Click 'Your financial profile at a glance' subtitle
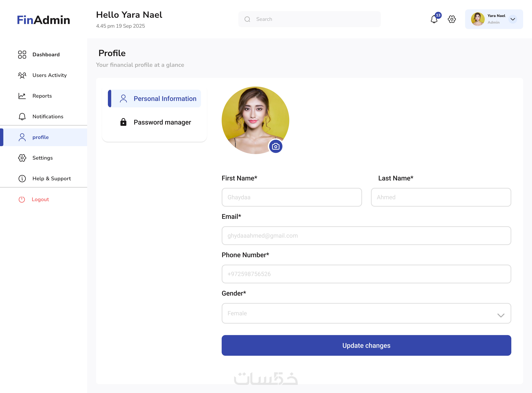 [x=140, y=65]
